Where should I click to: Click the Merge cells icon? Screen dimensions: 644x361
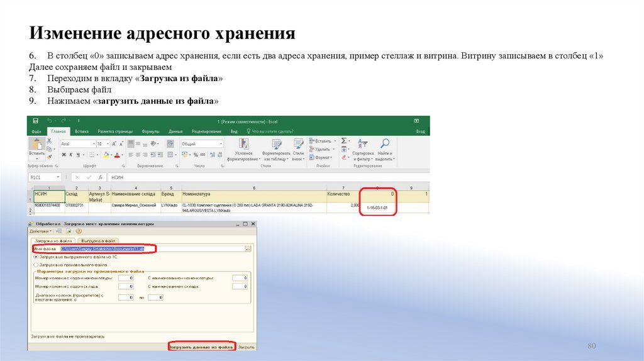pyautogui.click(x=170, y=155)
